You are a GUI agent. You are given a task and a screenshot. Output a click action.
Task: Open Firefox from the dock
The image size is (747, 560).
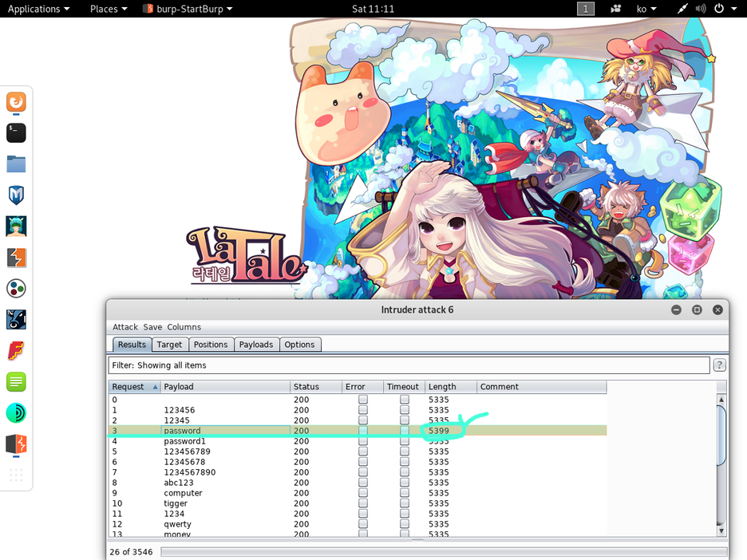click(16, 102)
